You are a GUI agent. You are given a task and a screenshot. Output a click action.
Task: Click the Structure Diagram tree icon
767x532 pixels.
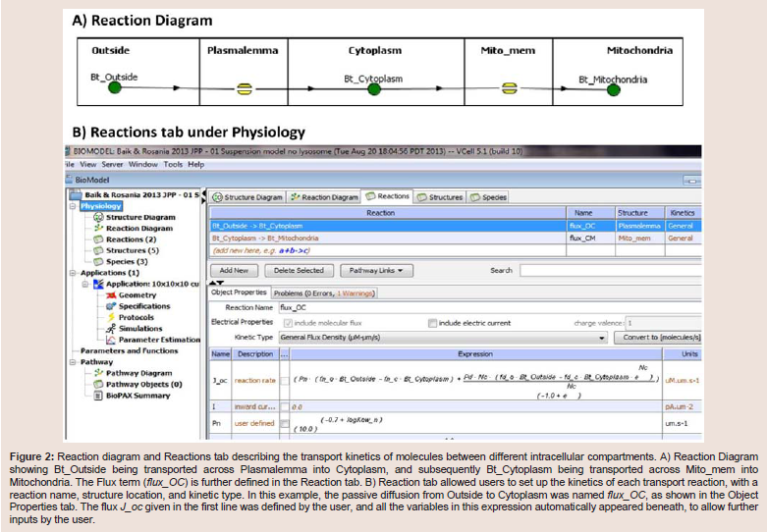98,217
